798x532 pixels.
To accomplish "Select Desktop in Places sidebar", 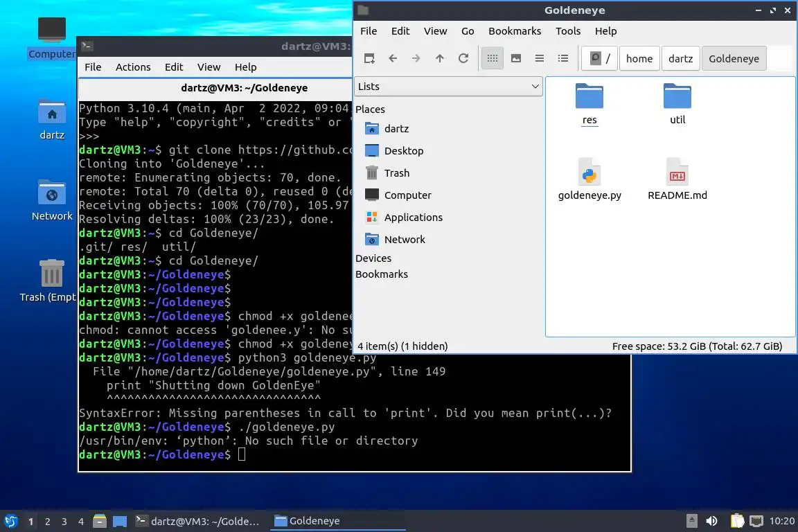I will tap(394, 151).
